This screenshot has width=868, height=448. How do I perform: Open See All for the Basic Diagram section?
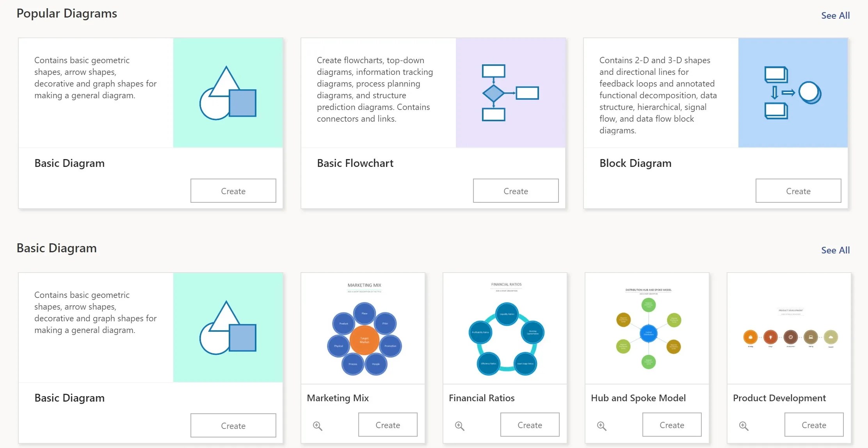(836, 250)
